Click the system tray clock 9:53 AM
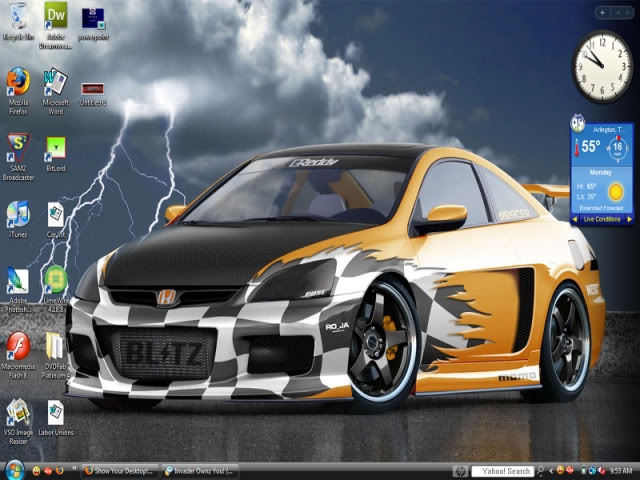 [621, 471]
